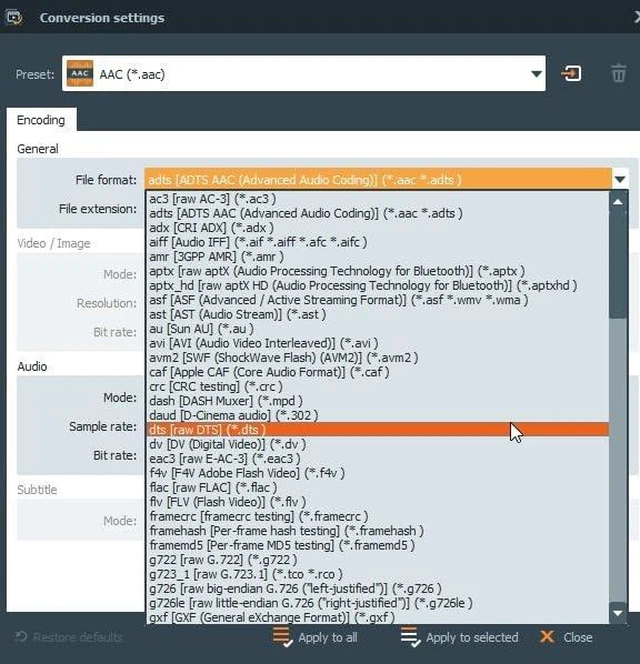This screenshot has height=664, width=640.
Task: Pick gxf [GXF General eXchange Format]
Action: coord(377,617)
